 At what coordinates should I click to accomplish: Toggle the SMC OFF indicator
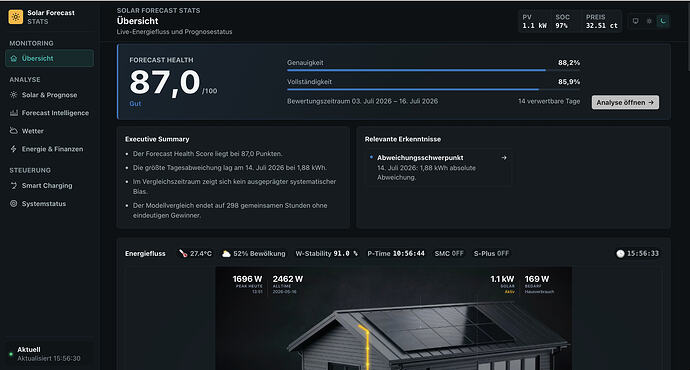coord(449,253)
